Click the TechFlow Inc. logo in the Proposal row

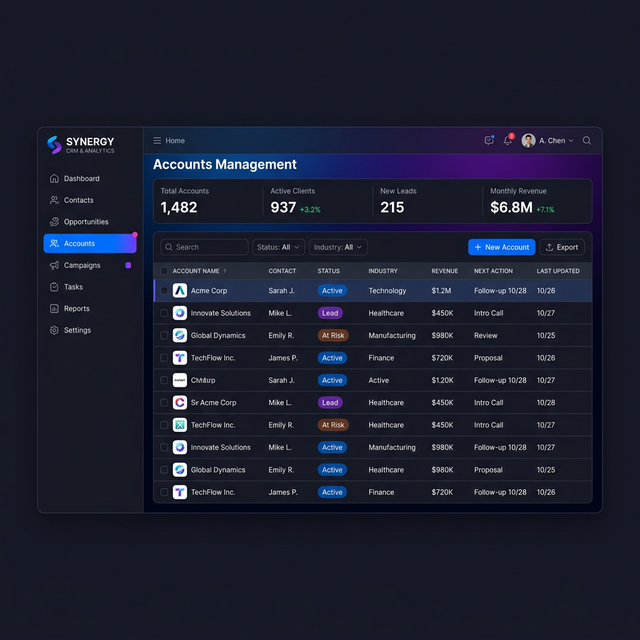pyautogui.click(x=180, y=358)
